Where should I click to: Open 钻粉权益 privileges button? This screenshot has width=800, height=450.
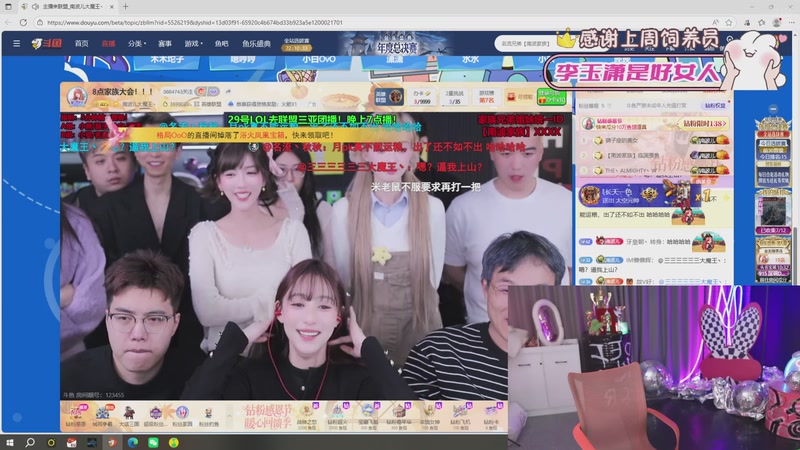[714, 105]
